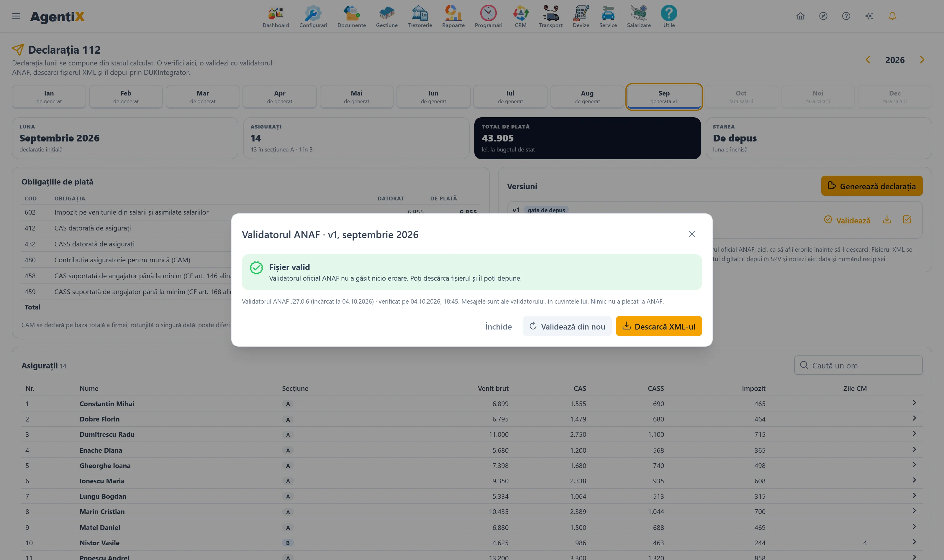Download version v1 file icon

pos(887,220)
